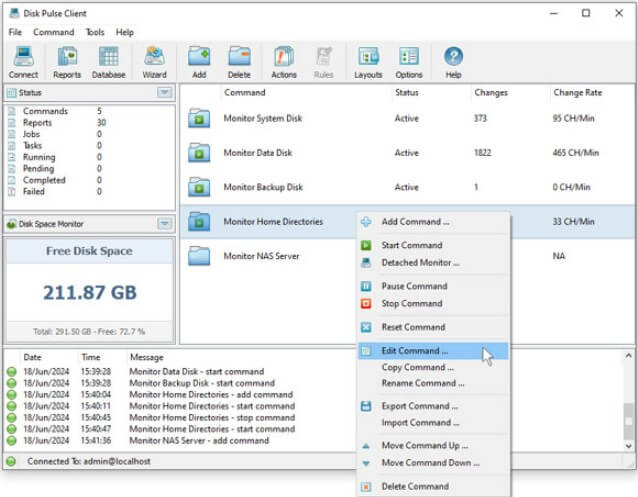
Task: Click the 465 CH/Min change rate value
Action: pyautogui.click(x=575, y=153)
